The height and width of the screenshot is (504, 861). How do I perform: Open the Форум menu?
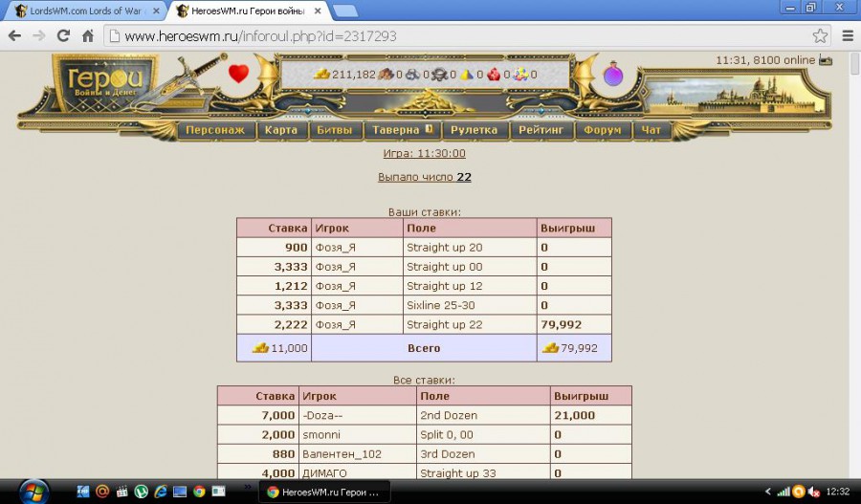(x=602, y=130)
